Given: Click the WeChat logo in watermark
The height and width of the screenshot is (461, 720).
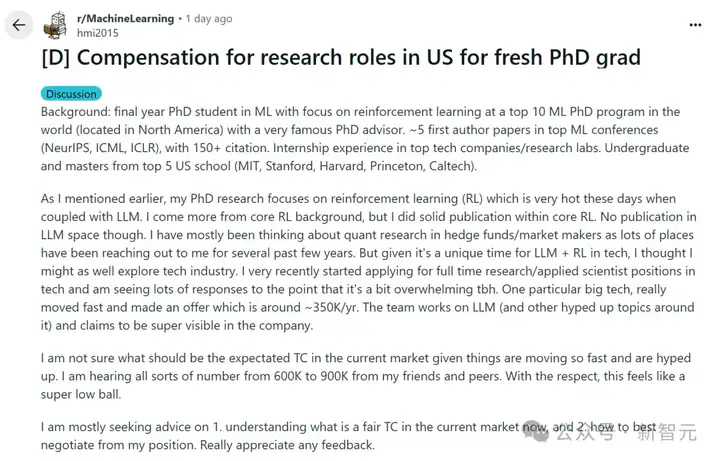Looking at the screenshot, I should [x=538, y=434].
